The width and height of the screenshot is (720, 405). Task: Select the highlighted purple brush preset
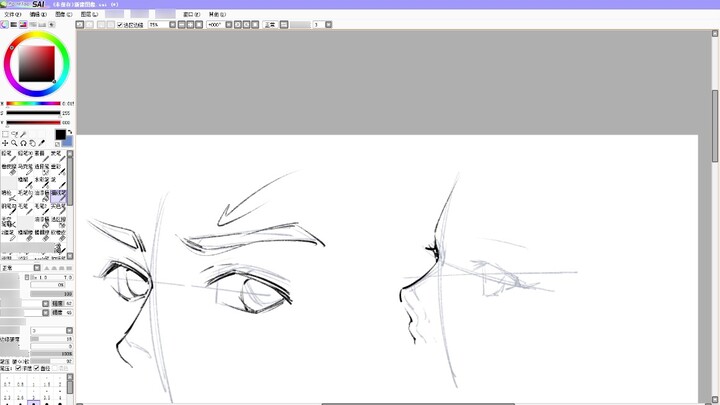(58, 196)
